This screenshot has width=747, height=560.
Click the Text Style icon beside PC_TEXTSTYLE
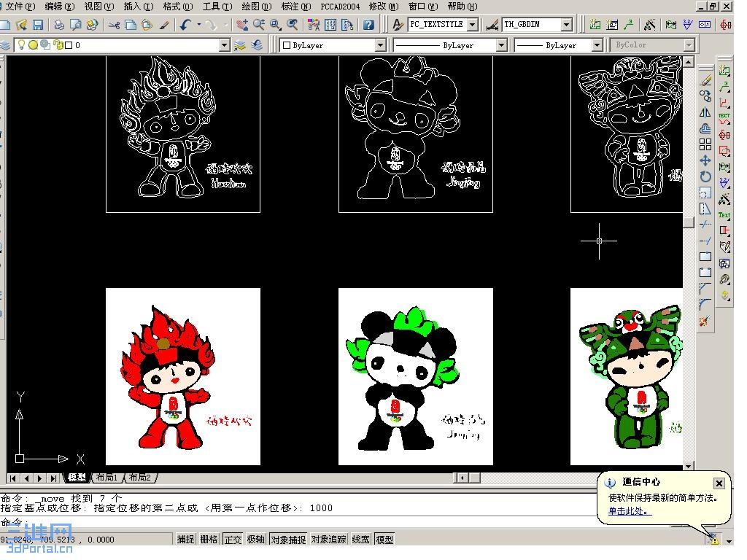click(x=398, y=24)
